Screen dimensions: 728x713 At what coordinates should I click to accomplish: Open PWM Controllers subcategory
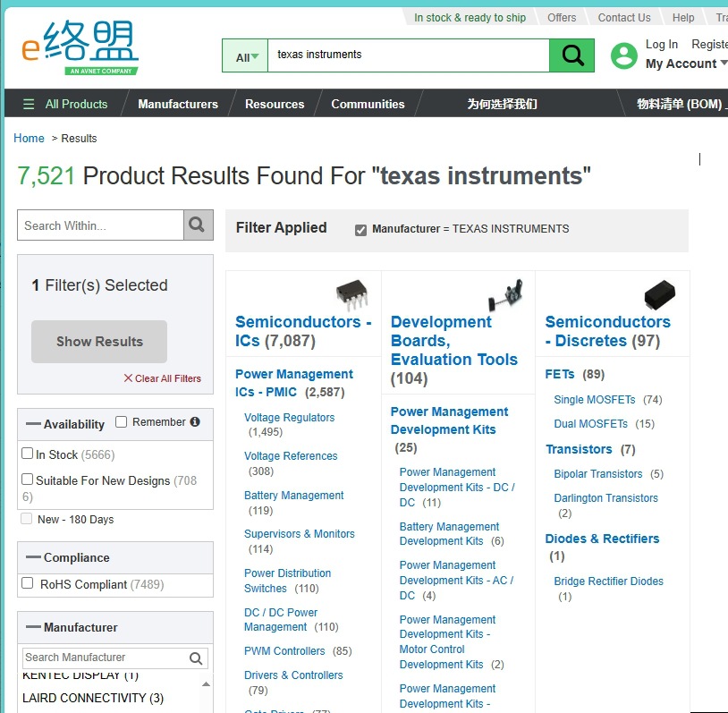[x=284, y=650]
